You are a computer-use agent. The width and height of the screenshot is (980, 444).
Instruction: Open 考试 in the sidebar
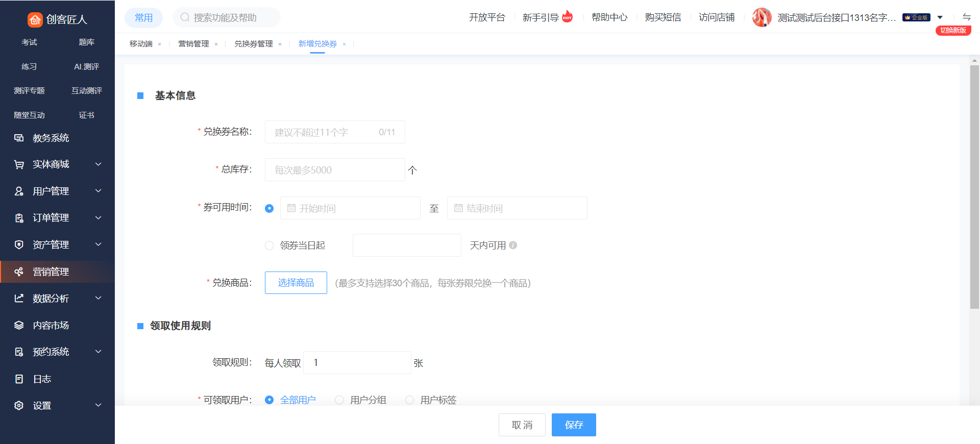[x=29, y=42]
